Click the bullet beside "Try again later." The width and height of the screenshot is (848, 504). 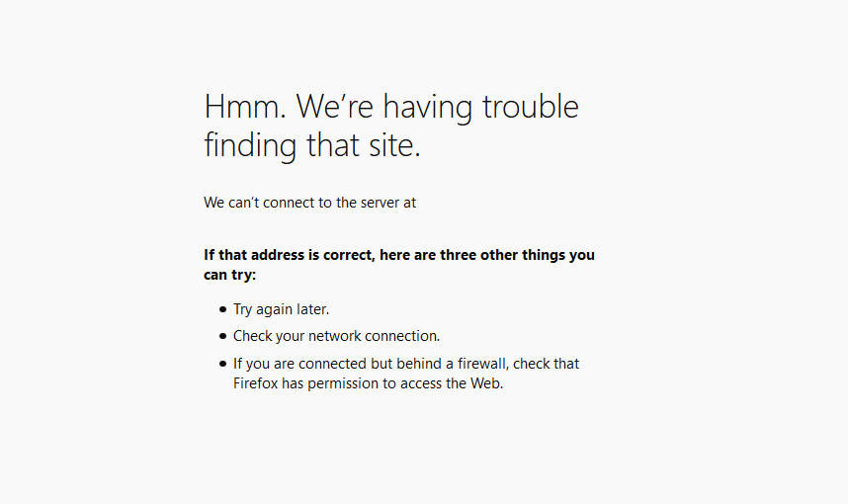[222, 309]
